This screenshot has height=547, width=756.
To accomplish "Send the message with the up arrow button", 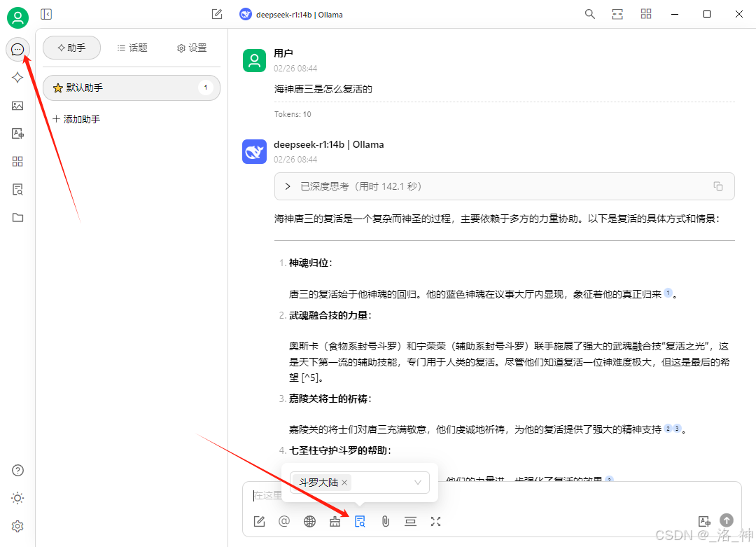I will coord(726,520).
